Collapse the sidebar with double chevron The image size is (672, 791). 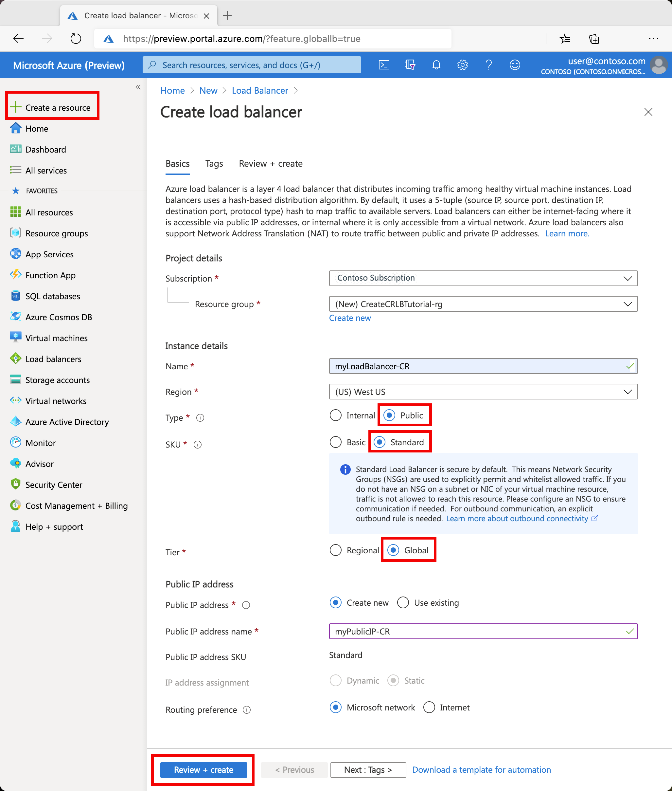click(138, 87)
